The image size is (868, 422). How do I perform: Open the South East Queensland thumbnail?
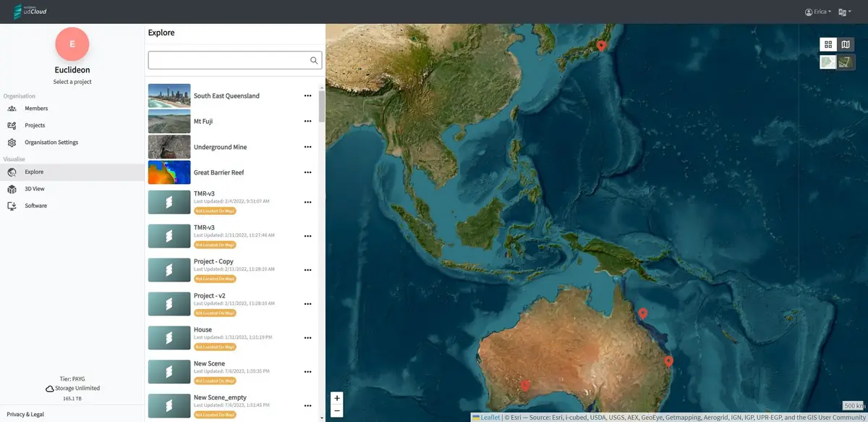point(169,96)
